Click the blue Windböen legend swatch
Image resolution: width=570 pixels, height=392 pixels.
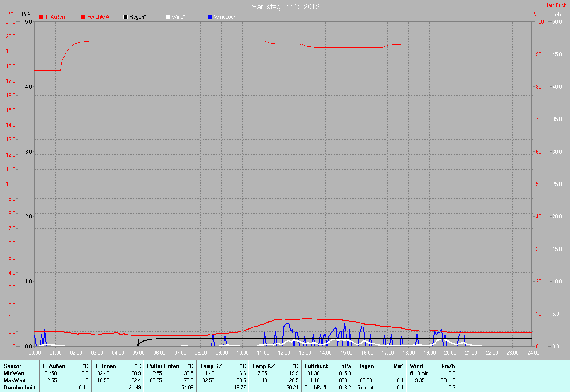pyautogui.click(x=210, y=17)
